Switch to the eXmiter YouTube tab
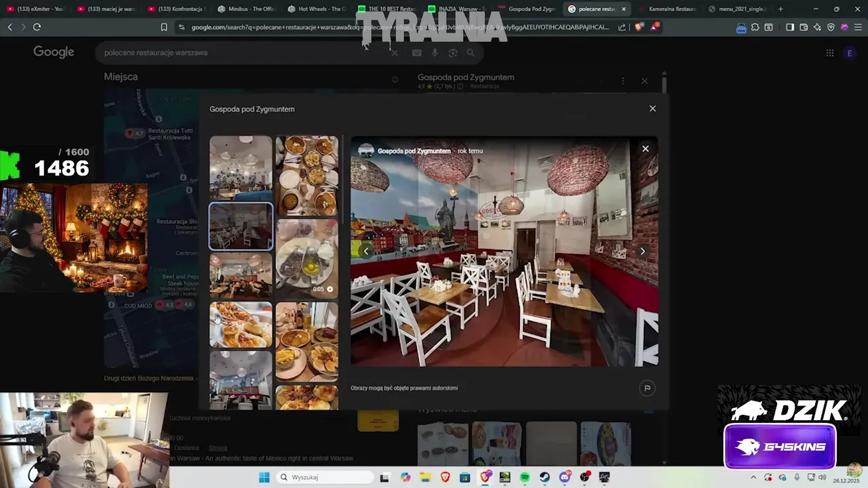 point(35,9)
